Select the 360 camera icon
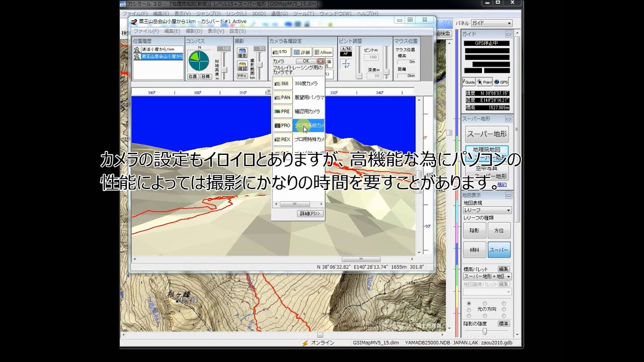The image size is (644, 362). tap(282, 83)
